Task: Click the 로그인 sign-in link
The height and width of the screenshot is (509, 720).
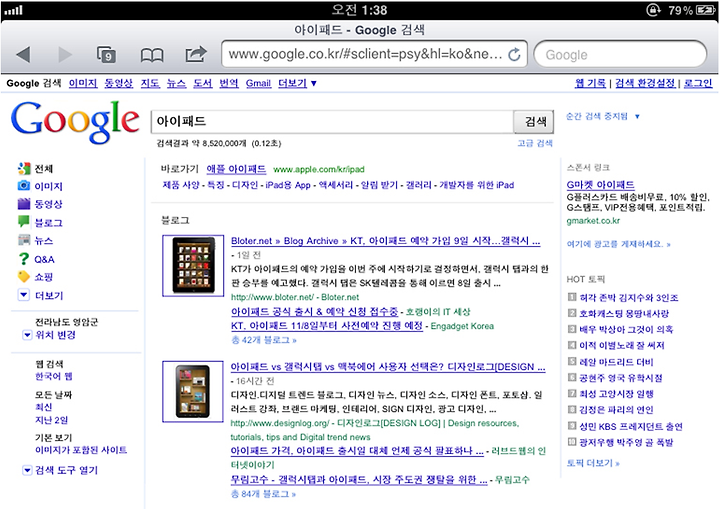Action: coord(698,83)
